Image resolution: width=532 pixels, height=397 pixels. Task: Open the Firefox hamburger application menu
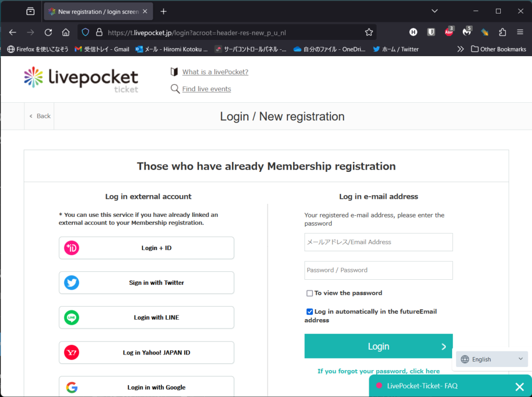pyautogui.click(x=520, y=32)
